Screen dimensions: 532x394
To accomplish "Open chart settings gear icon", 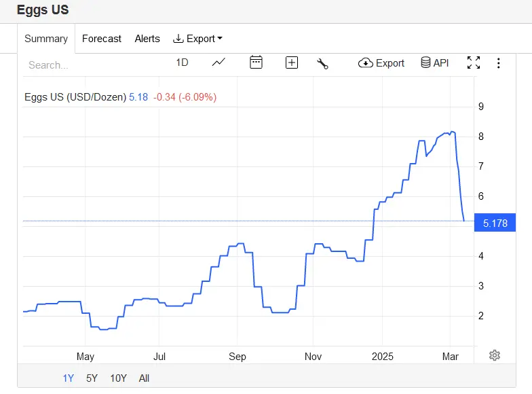I will [495, 355].
